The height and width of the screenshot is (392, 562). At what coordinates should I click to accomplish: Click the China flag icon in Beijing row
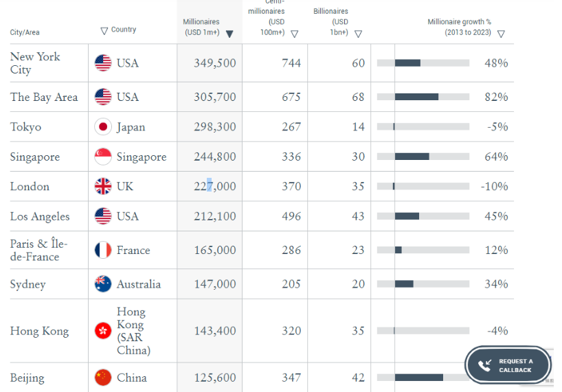pos(103,378)
